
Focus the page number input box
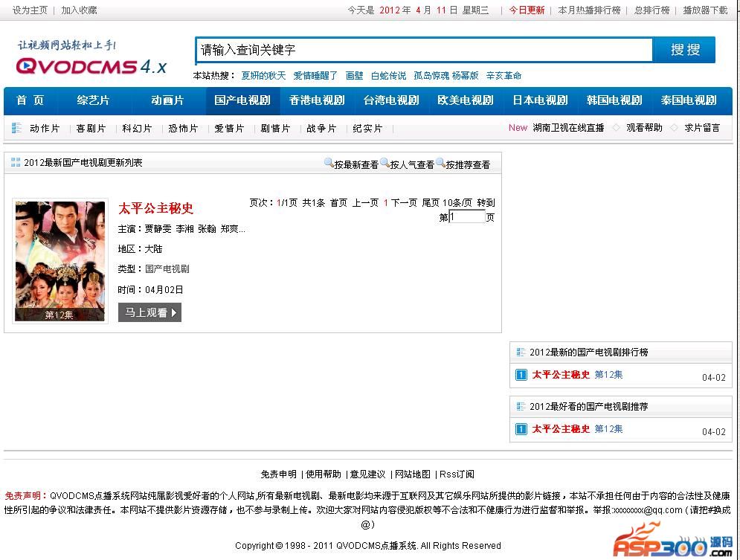pos(467,217)
